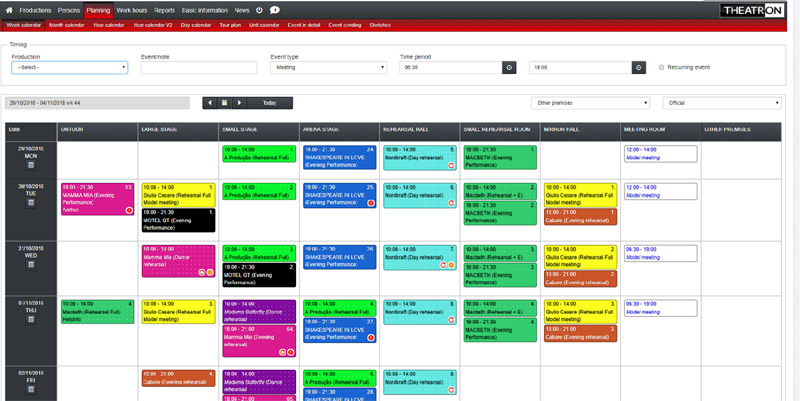800x401 pixels.
Task: Expand the Other premises dropdown
Action: [x=593, y=103]
